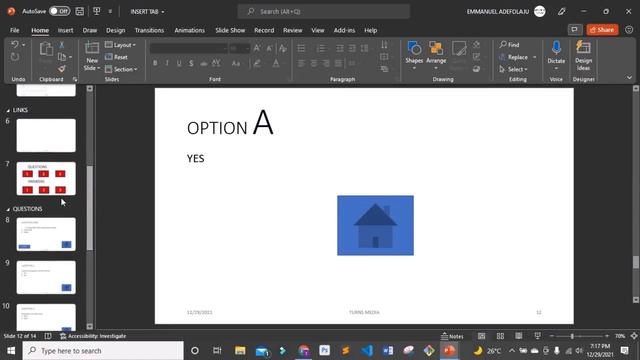Open the File menu
Viewport: 640px width, 360px height.
pyautogui.click(x=15, y=30)
